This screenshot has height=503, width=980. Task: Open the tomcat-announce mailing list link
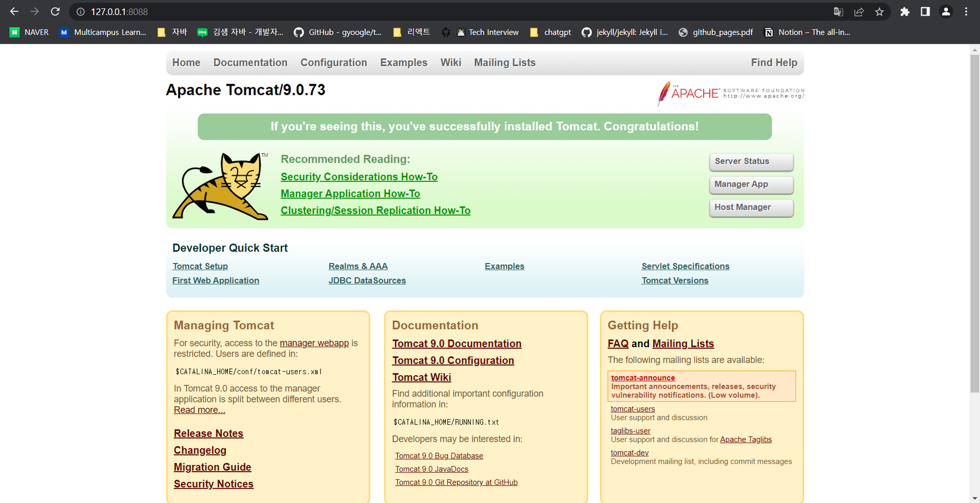click(x=643, y=378)
